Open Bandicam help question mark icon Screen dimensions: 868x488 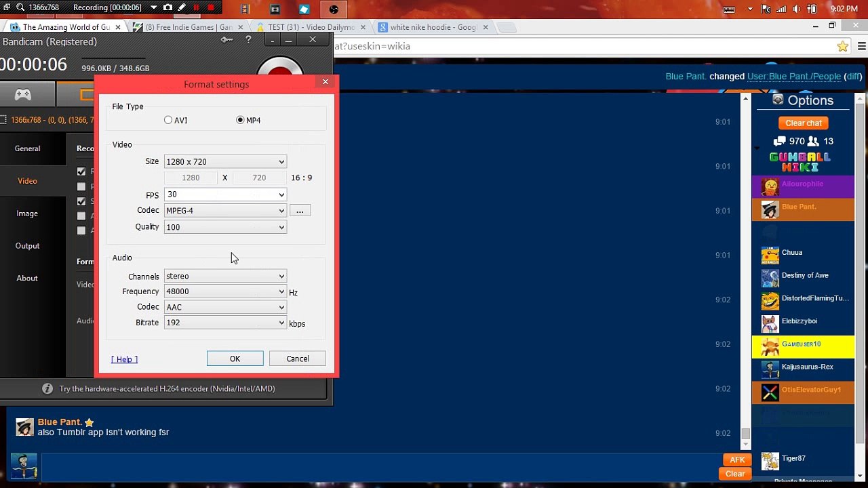248,40
